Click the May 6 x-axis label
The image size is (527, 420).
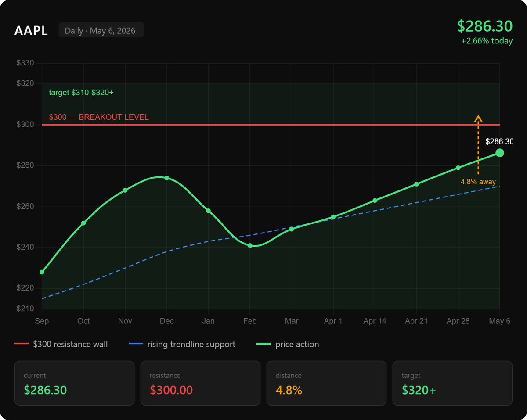click(x=500, y=321)
